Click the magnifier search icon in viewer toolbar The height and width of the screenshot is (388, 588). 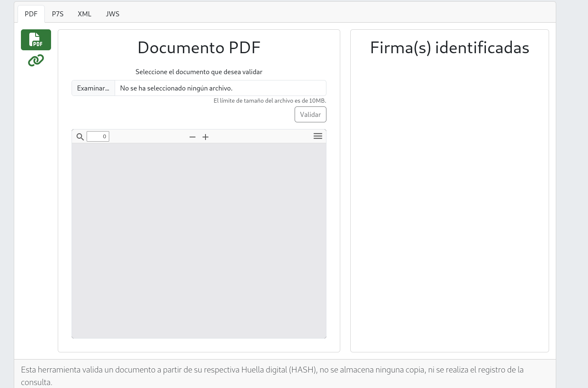(x=80, y=137)
